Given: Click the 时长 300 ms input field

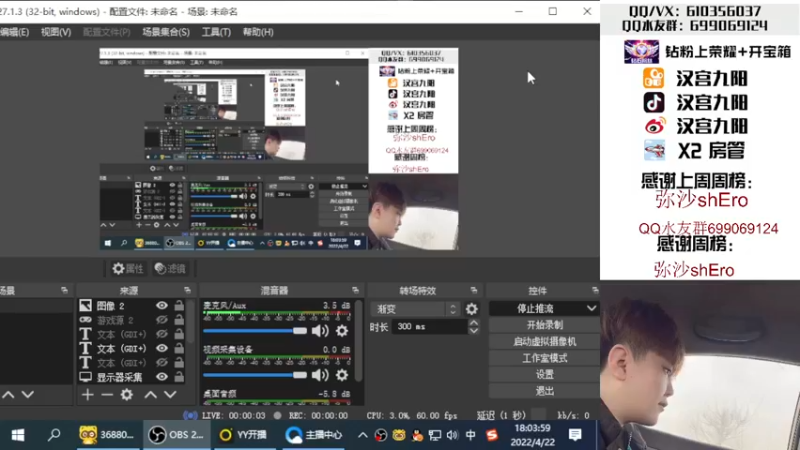Looking at the screenshot, I should (429, 327).
